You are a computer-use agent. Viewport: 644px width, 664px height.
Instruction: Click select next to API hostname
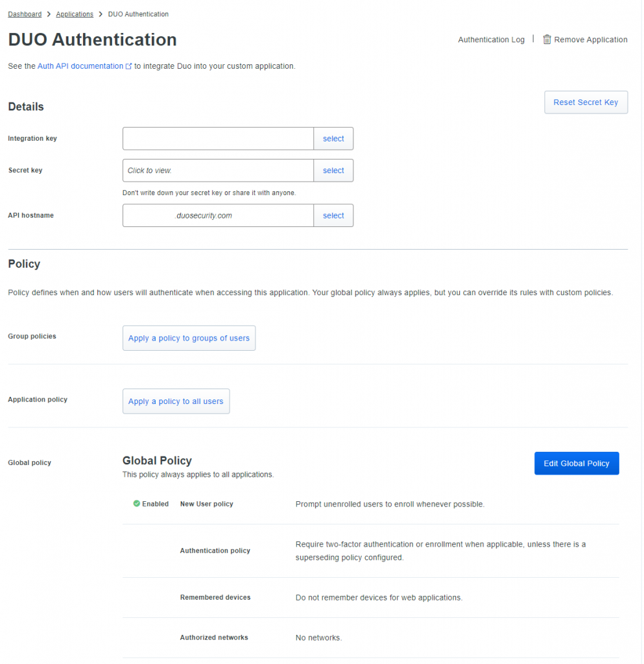pyautogui.click(x=333, y=215)
